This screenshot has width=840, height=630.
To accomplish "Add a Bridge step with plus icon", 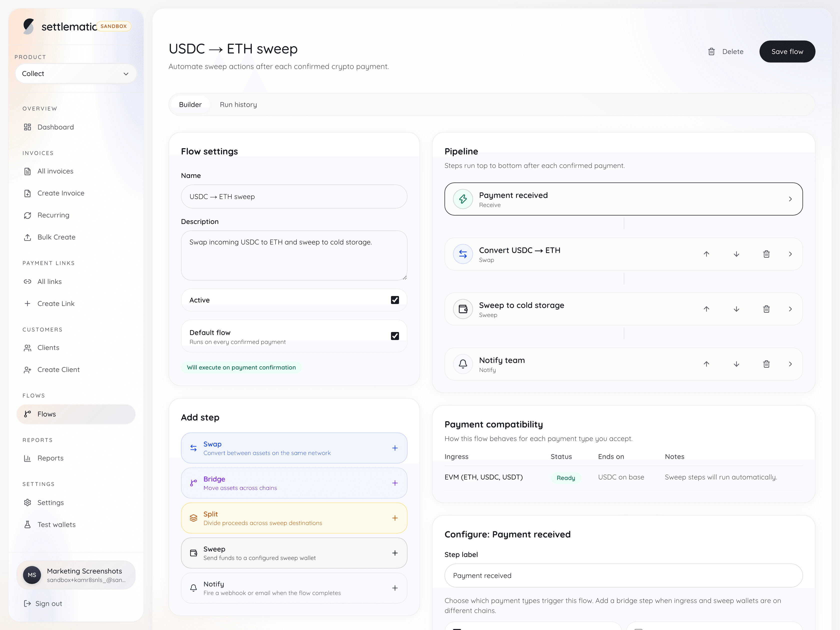I will (x=395, y=483).
